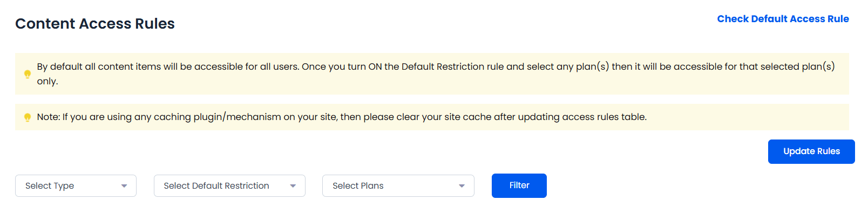
Task: Expand the Select Default Restriction dropdown
Action: pyautogui.click(x=229, y=186)
